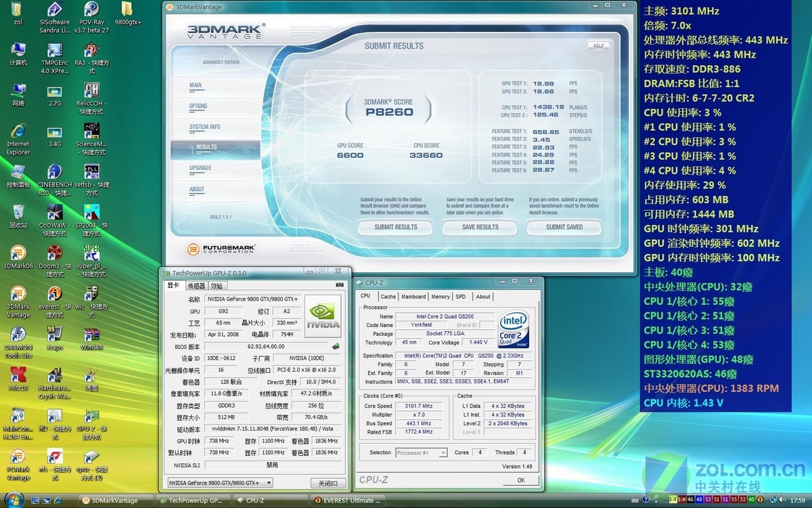
Task: Open the Cache tab in CPU-Z
Action: pos(388,296)
